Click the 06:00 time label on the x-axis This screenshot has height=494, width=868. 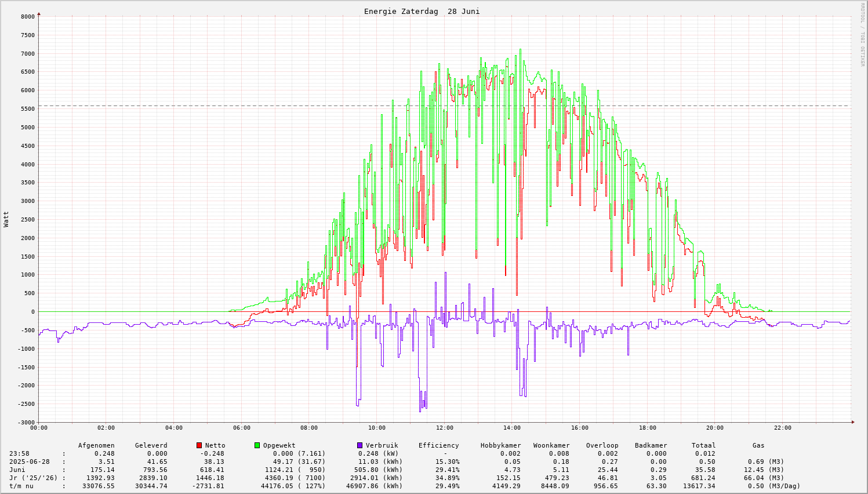(x=241, y=428)
